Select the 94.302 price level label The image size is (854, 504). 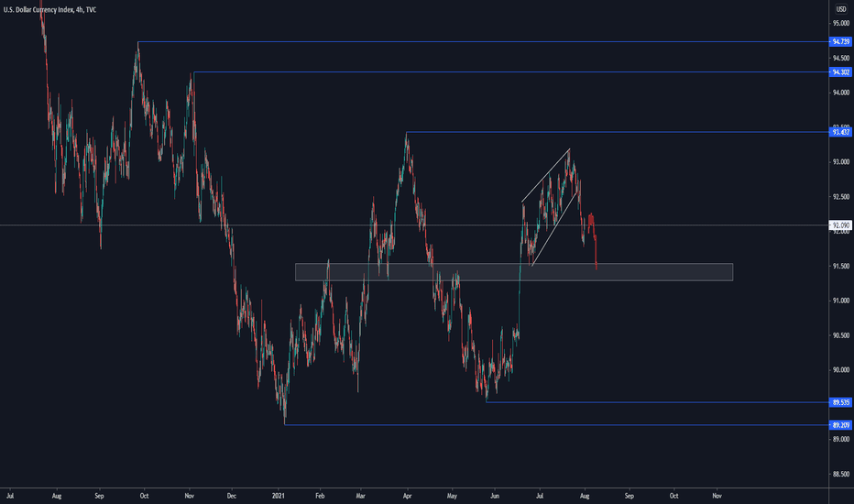tap(840, 71)
